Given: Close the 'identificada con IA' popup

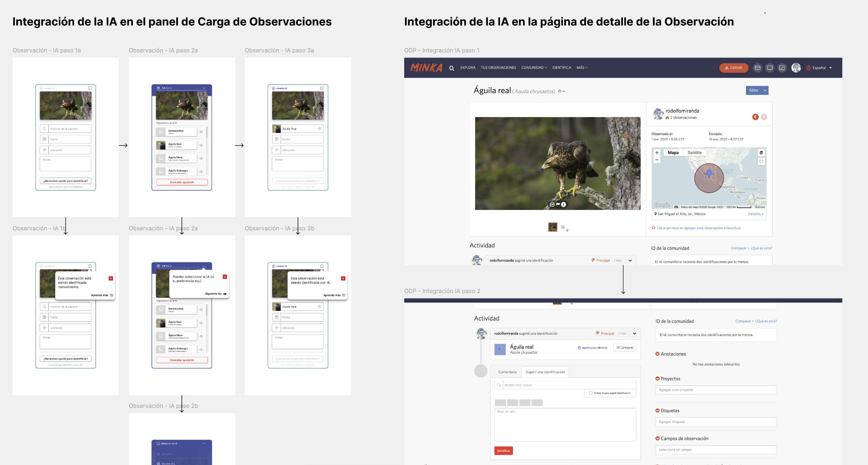Looking at the screenshot, I should tap(343, 278).
